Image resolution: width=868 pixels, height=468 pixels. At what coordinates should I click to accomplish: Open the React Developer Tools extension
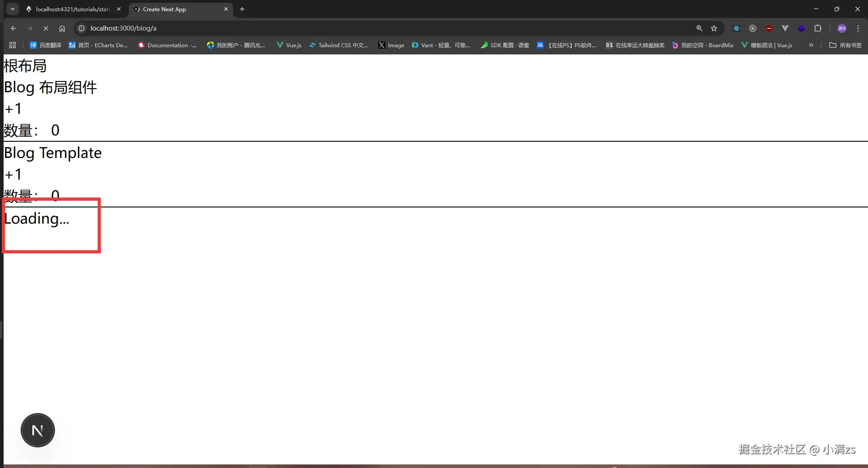point(737,28)
